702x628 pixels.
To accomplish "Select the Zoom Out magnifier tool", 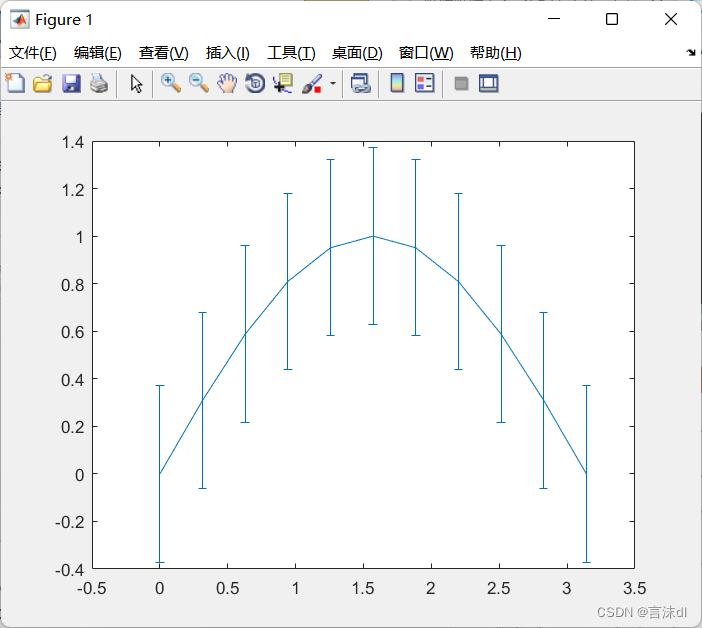I will click(199, 84).
